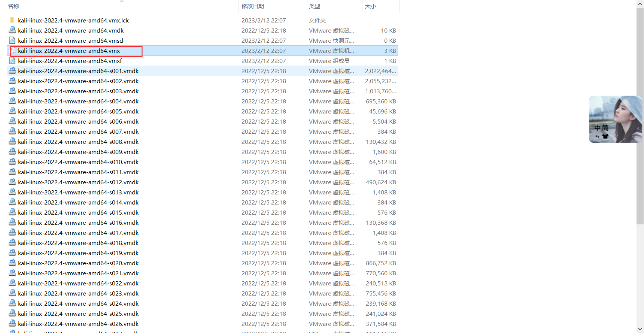The width and height of the screenshot is (644, 333).
Task: Click the disk icon of s006.vmdk
Action: click(x=12, y=121)
